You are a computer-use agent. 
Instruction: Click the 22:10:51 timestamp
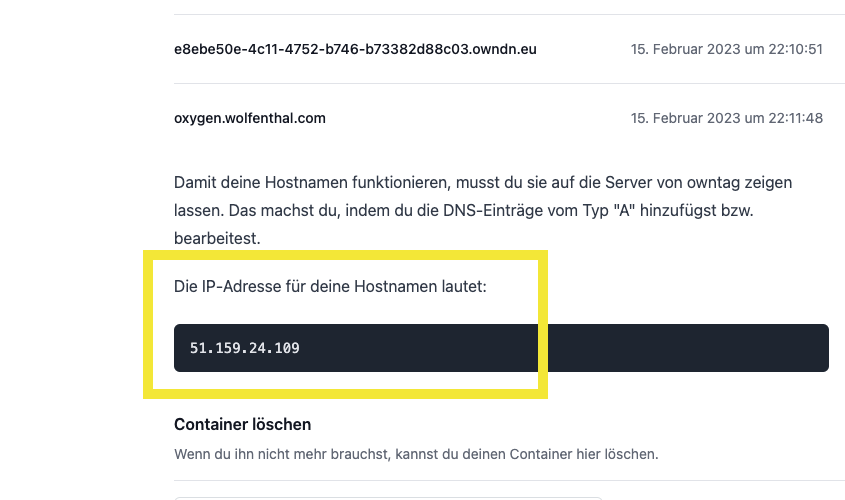pyautogui.click(x=790, y=48)
